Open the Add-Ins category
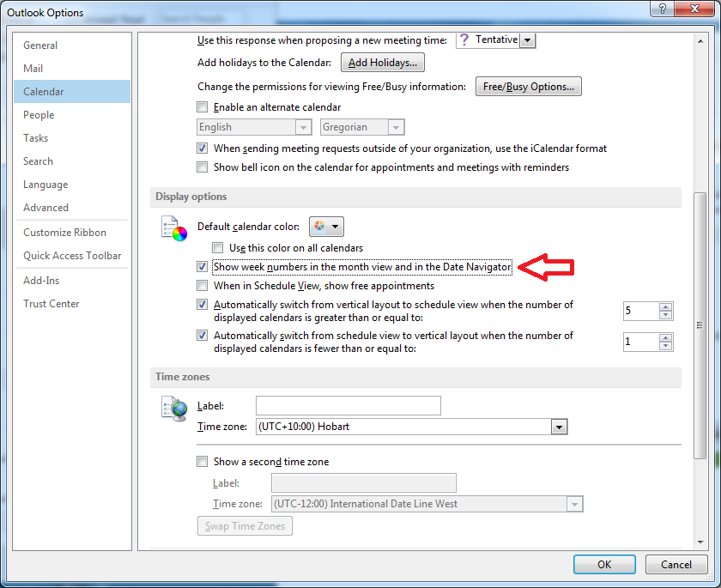Image resolution: width=721 pixels, height=588 pixels. click(x=72, y=281)
